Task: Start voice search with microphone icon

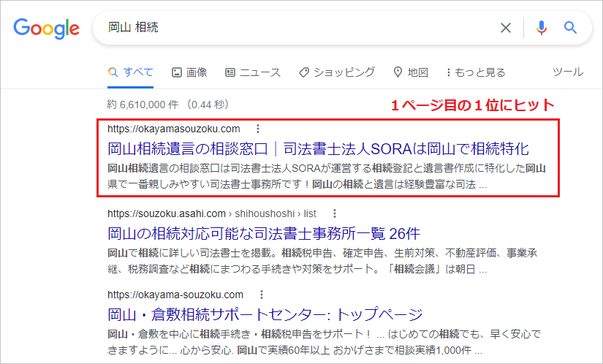Action: tap(541, 28)
